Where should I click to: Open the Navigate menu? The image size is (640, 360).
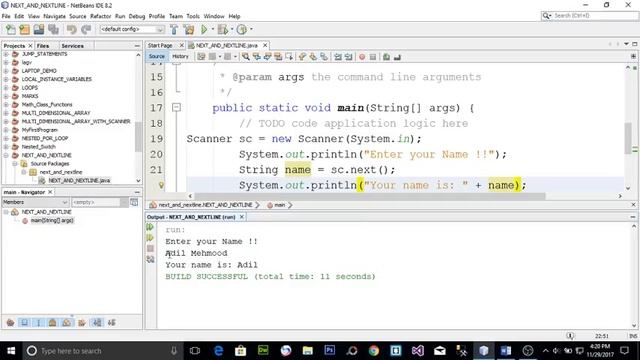54,16
